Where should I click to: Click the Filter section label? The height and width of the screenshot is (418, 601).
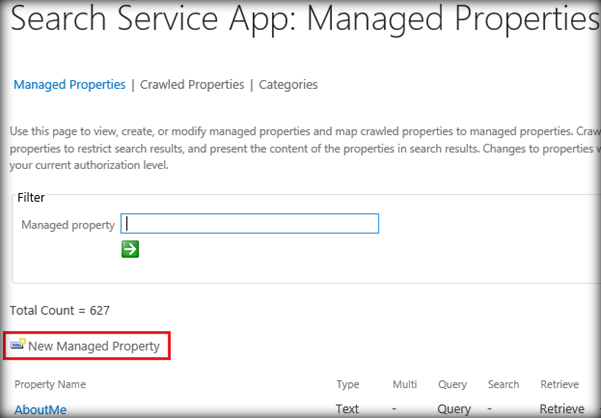pos(31,198)
